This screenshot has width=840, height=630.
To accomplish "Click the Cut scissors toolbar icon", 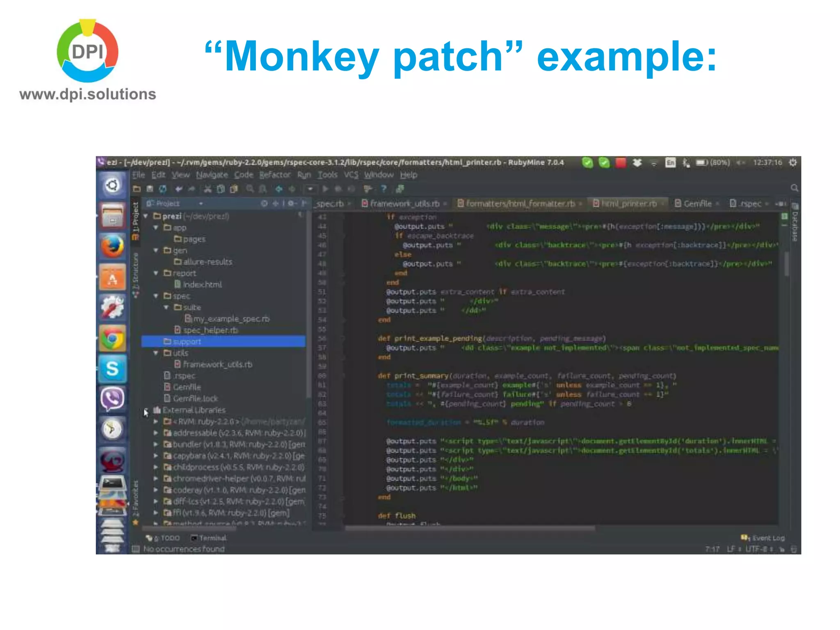I will [208, 189].
